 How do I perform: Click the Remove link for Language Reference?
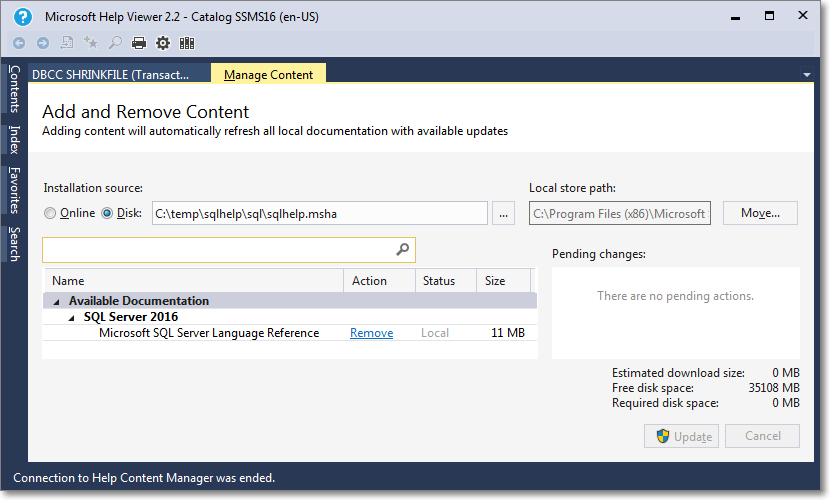pyautogui.click(x=371, y=333)
